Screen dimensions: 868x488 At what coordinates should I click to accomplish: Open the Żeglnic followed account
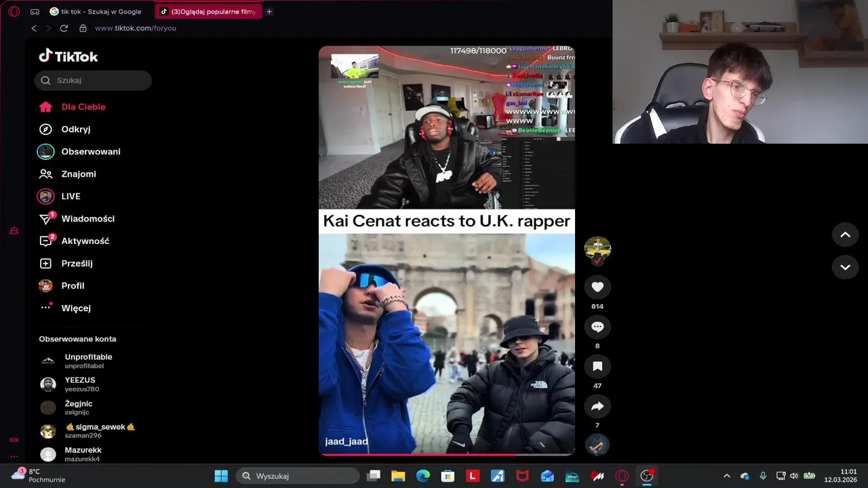pyautogui.click(x=66, y=407)
